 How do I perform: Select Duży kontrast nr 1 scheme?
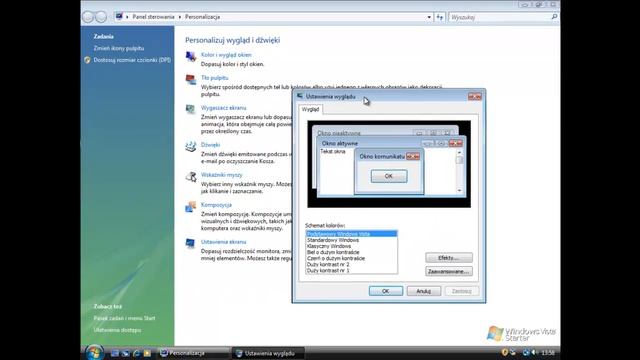point(351,270)
